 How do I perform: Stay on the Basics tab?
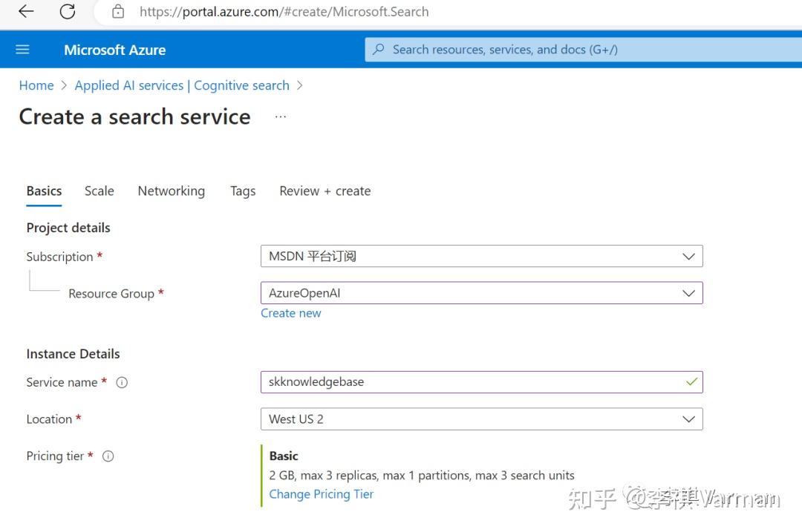click(x=44, y=191)
